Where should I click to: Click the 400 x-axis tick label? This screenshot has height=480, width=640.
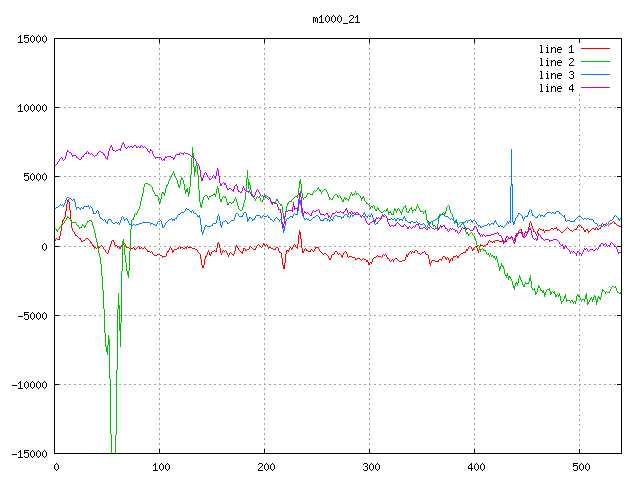[x=474, y=466]
